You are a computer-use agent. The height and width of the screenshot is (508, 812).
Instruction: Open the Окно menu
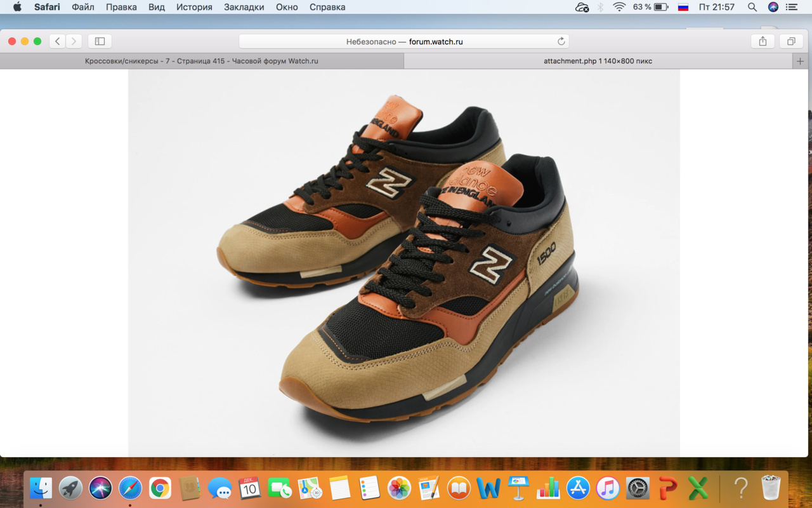(x=287, y=7)
